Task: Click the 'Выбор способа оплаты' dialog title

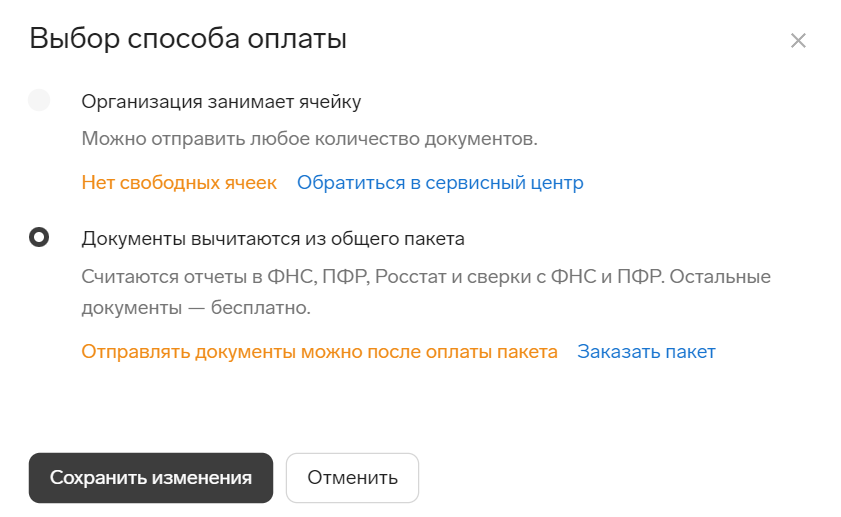Action: 188,39
